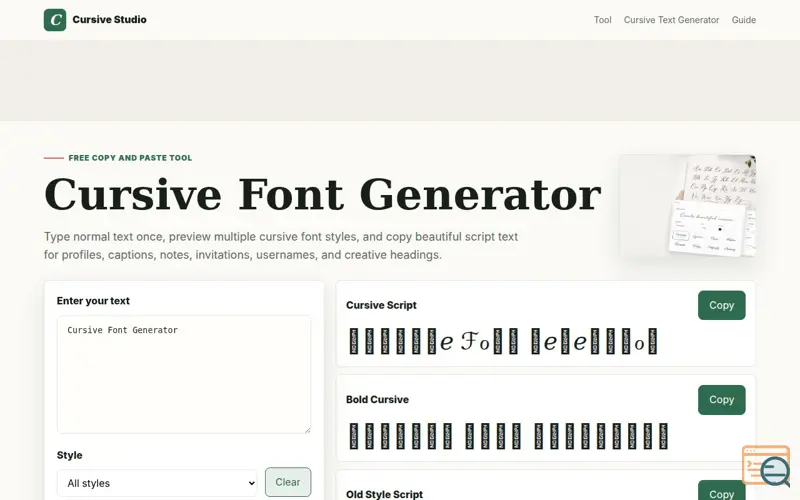This screenshot has height=500, width=800.
Task: Click the cursive handwriting hero thumbnail
Action: pyautogui.click(x=687, y=206)
